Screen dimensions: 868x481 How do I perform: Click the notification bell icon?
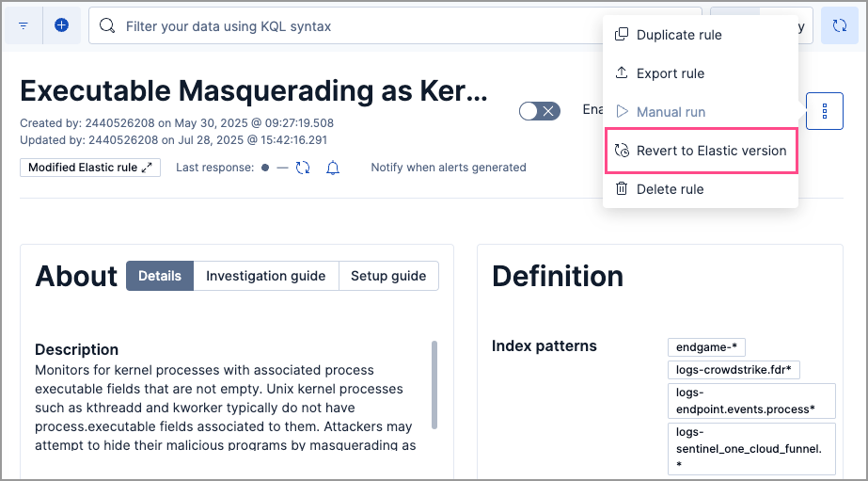click(x=332, y=168)
